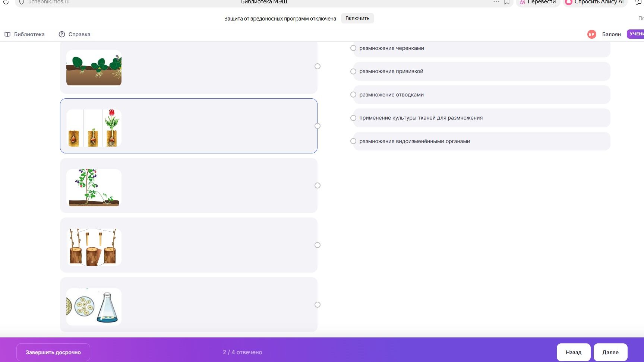Click the purple УЧЕНИК role badge
Screen dimensions: 644x362
coord(636,34)
